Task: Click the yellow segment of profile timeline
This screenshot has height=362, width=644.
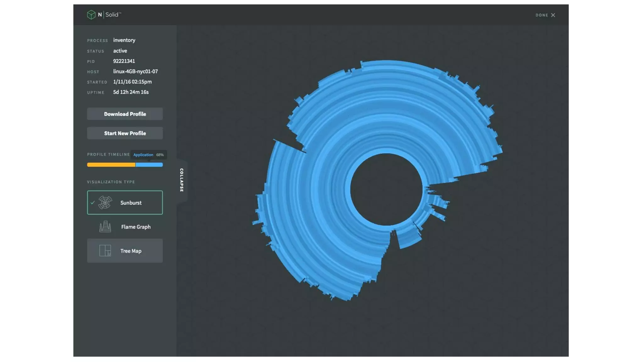Action: [111, 165]
